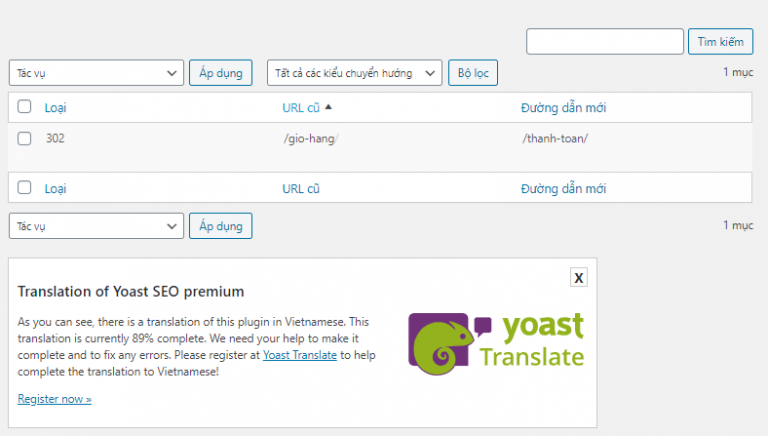Tick the select-all checkbox in table header
The height and width of the screenshot is (436, 768).
(x=24, y=106)
